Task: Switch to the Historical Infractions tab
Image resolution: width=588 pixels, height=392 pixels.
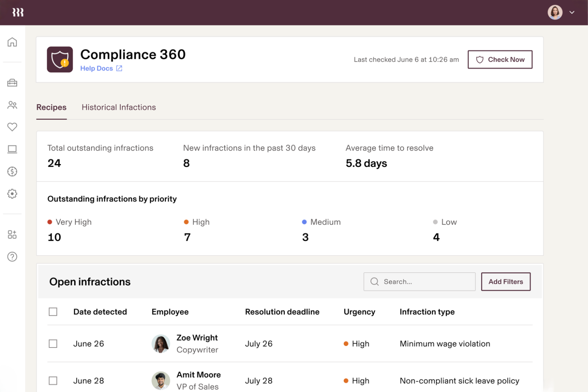Action: click(118, 107)
